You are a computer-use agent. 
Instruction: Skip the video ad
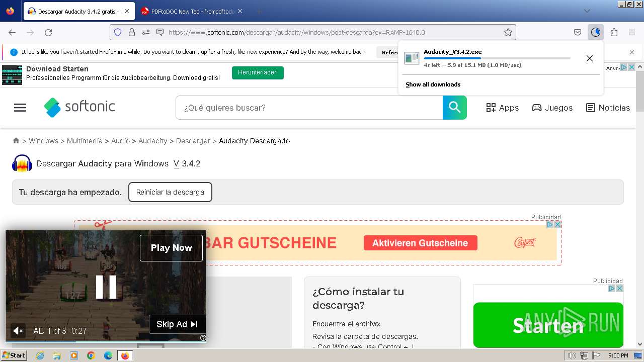177,324
